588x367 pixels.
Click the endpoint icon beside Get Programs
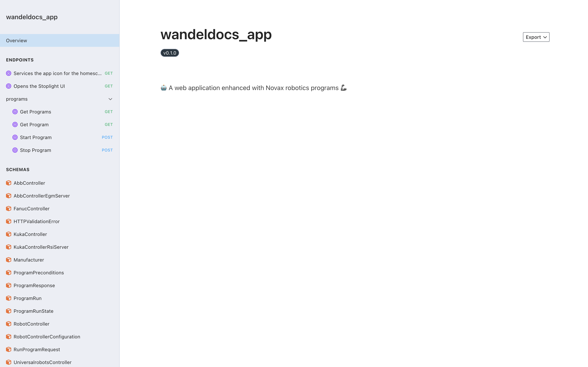[x=15, y=112]
